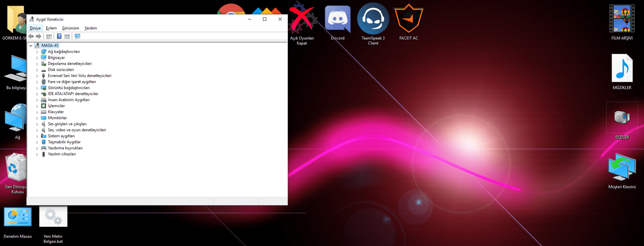Select Yeni Metin Belgesi.bat file
This screenshot has width=644, height=246.
pyautogui.click(x=53, y=224)
